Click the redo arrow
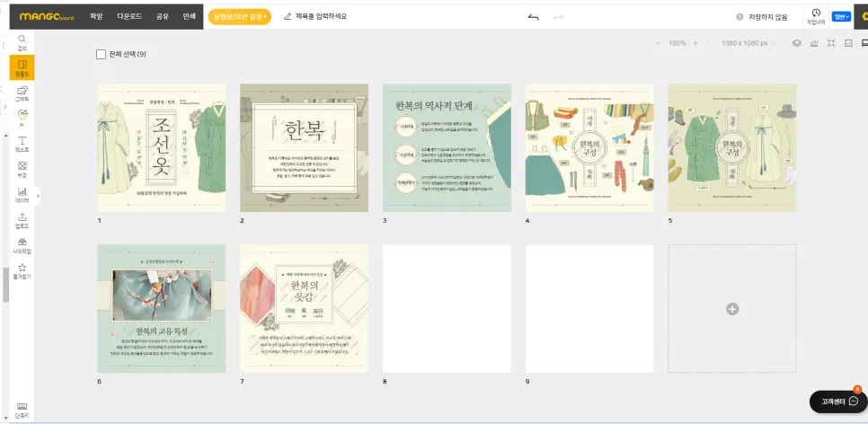The image size is (868, 424). [x=558, y=17]
